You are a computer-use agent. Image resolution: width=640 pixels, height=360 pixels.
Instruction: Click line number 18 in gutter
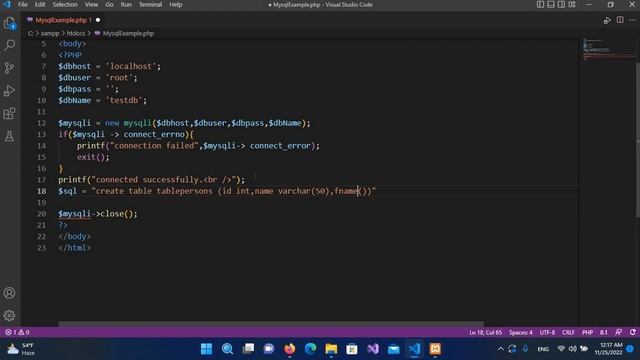41,191
